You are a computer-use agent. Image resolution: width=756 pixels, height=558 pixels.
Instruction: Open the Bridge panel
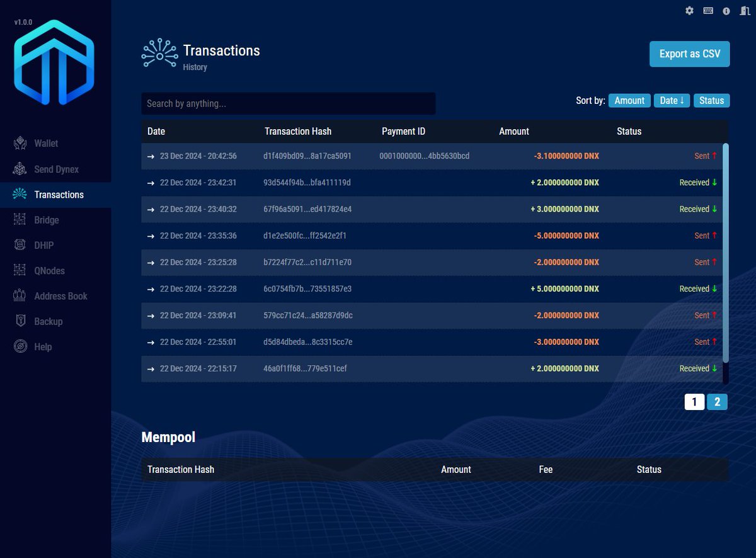tap(48, 220)
